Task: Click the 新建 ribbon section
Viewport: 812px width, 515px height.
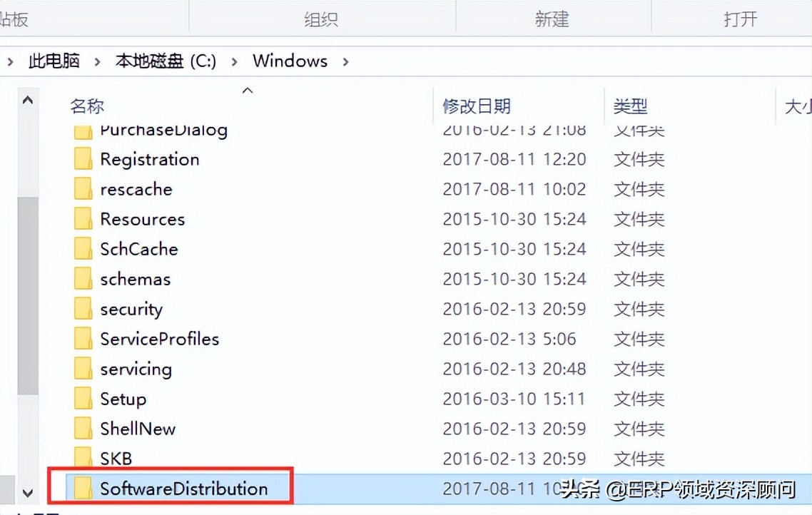Action: click(x=552, y=19)
